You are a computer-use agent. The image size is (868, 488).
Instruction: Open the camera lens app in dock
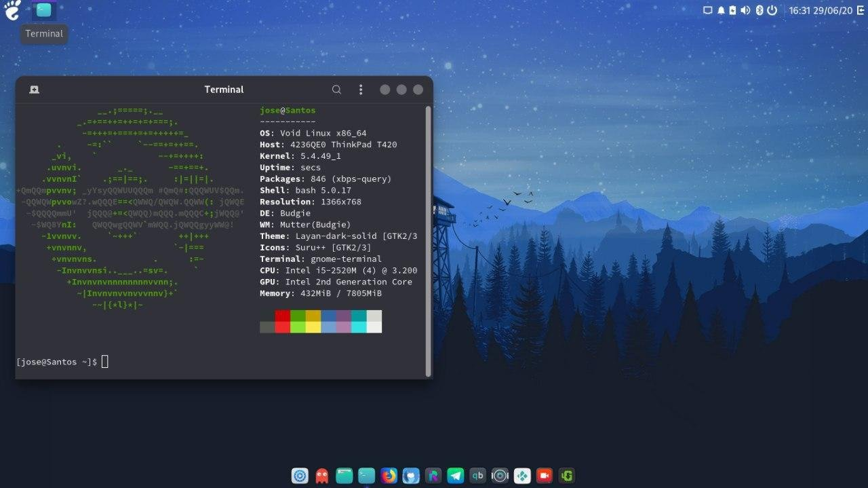500,476
